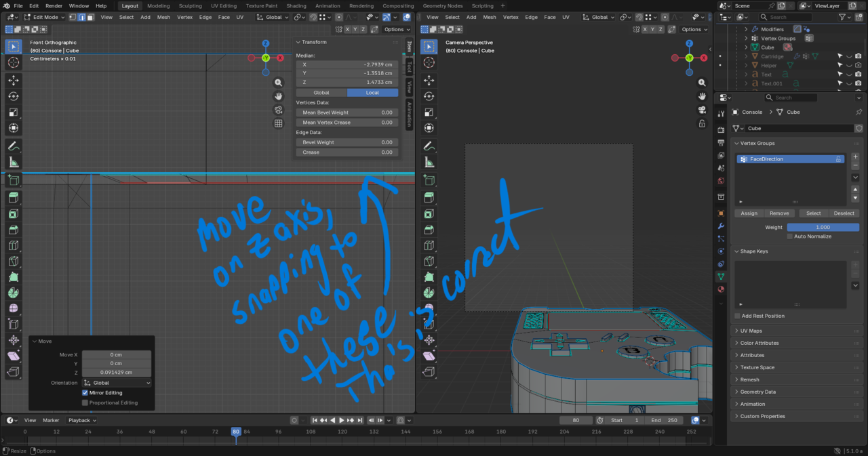Click the 3D Cursor tool in left viewport
This screenshot has height=456, width=868.
[x=14, y=63]
